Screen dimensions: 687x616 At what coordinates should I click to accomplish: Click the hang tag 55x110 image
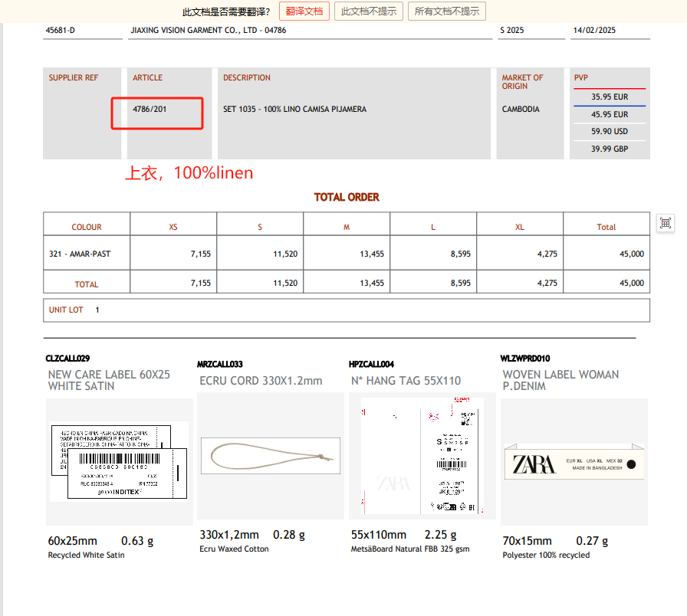422,456
